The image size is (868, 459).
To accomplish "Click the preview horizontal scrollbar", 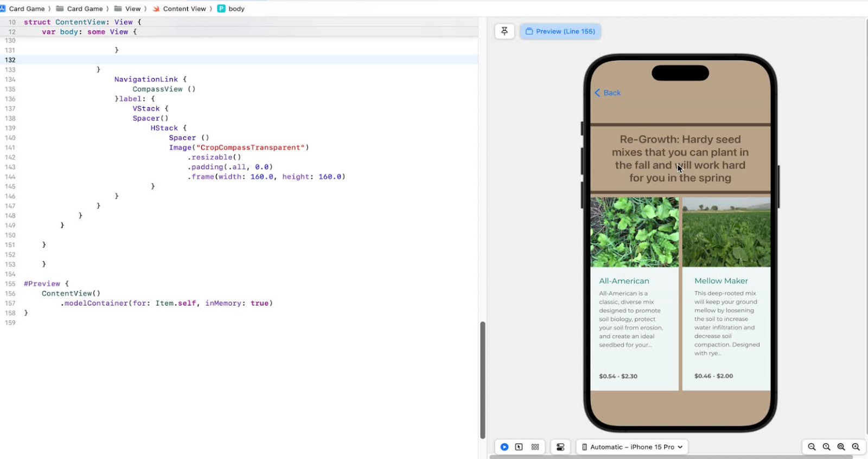I will pos(671,457).
